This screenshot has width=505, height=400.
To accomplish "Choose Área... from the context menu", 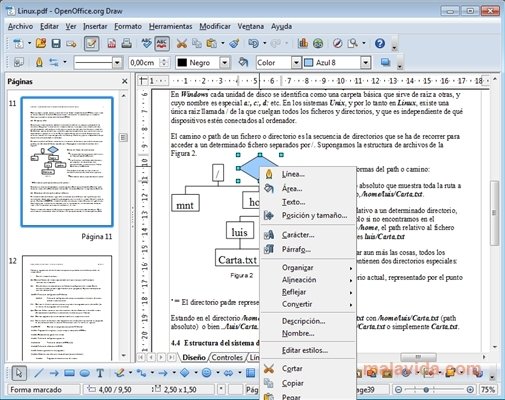I will pyautogui.click(x=308, y=189).
